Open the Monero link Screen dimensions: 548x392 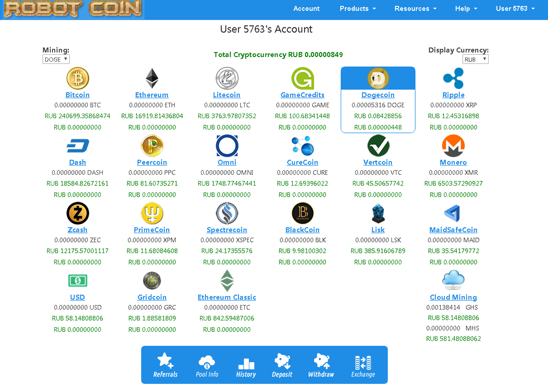pos(453,162)
